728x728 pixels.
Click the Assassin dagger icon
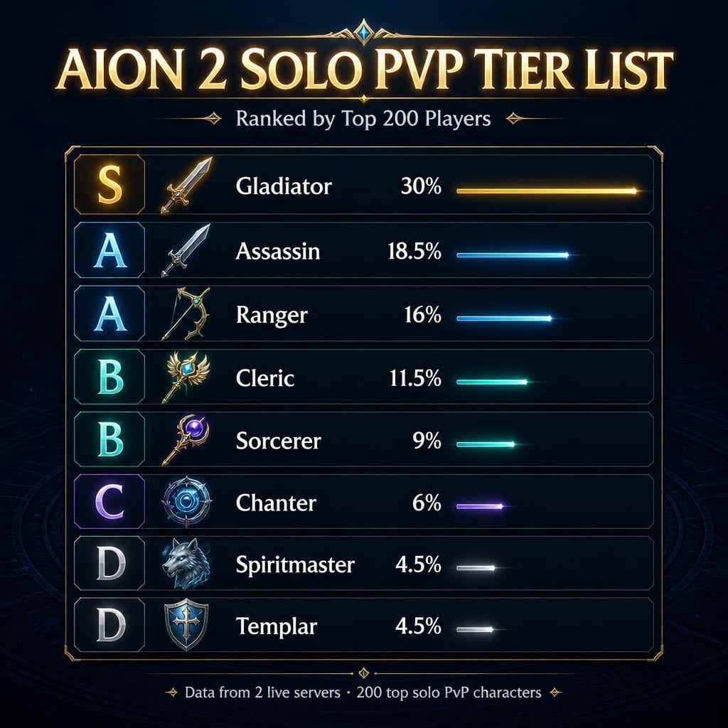pyautogui.click(x=186, y=250)
